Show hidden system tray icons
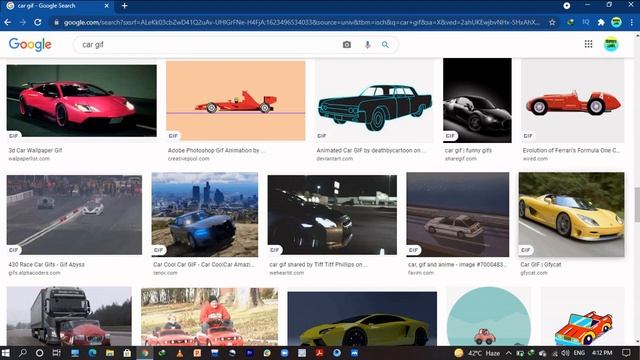Viewport: 640px width, 360px height. pos(509,353)
